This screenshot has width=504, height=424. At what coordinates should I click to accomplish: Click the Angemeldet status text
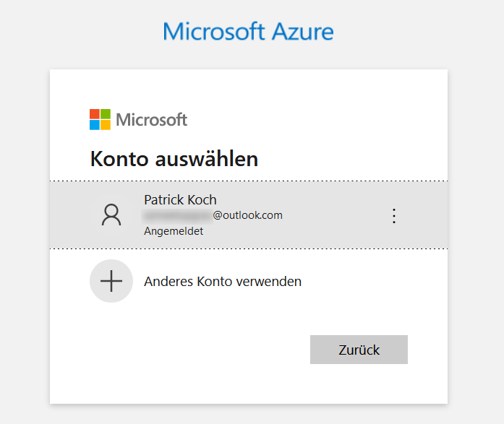point(174,231)
